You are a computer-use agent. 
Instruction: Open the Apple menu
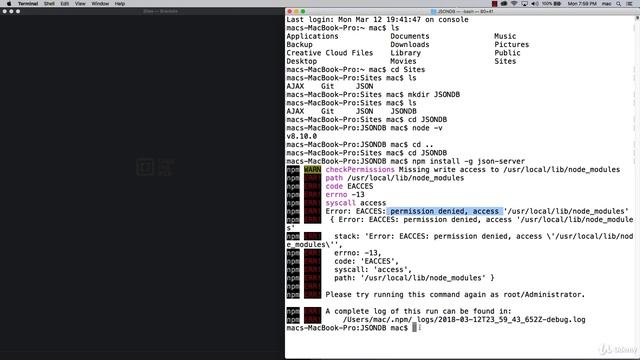click(x=9, y=4)
